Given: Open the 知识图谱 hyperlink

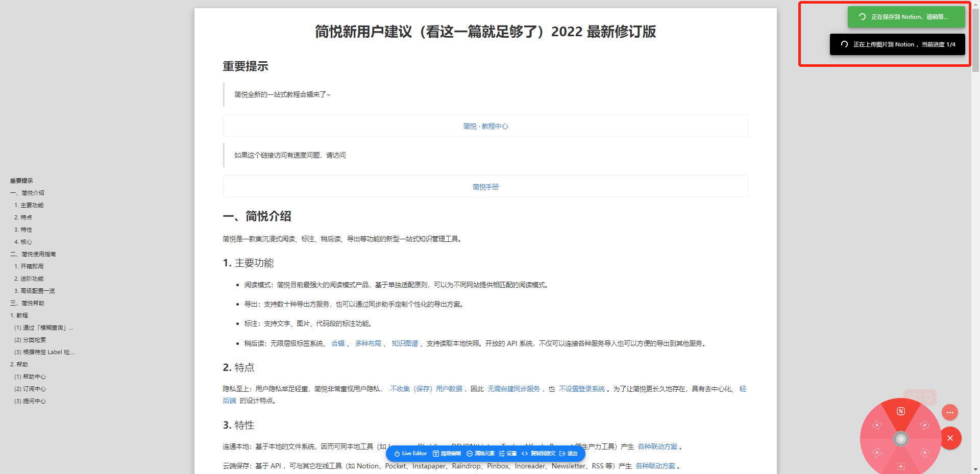Looking at the screenshot, I should 405,343.
